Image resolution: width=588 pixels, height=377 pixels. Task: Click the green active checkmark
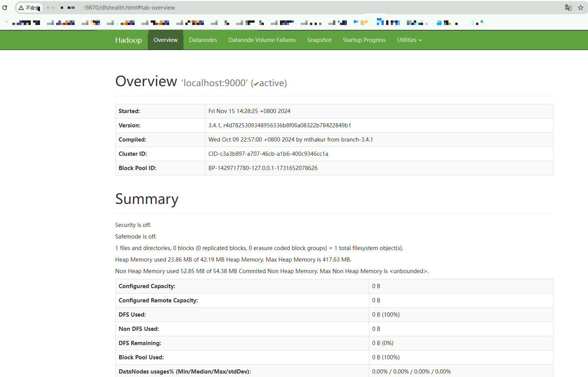(256, 84)
